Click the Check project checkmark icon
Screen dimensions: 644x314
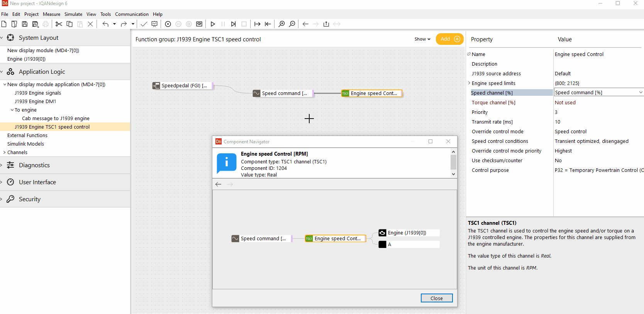coord(144,24)
